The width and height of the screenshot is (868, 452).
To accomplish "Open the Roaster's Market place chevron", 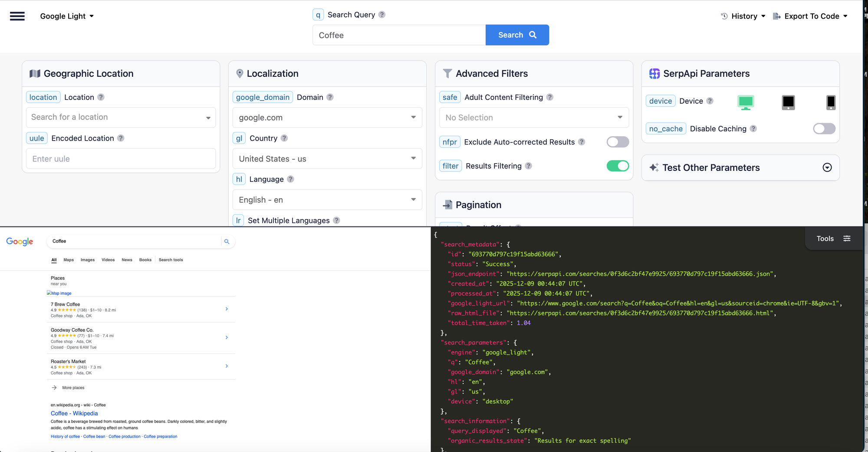I will click(227, 366).
